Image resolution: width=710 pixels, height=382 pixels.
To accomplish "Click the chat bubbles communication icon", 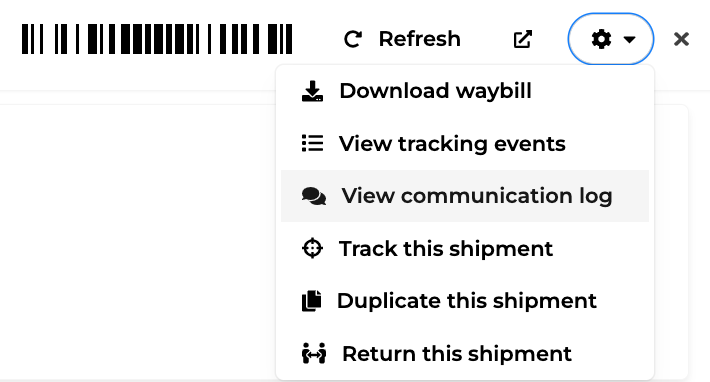I will coord(314,196).
